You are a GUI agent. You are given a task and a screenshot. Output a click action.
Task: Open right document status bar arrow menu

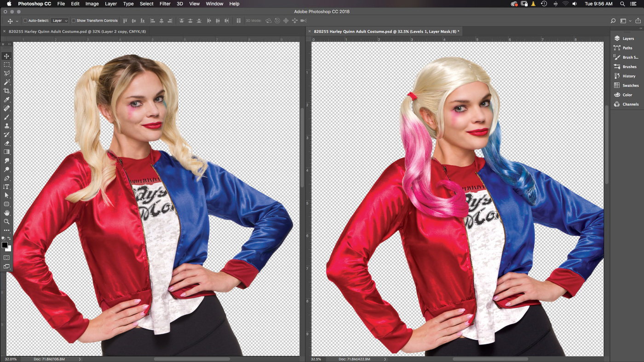pos(385,359)
